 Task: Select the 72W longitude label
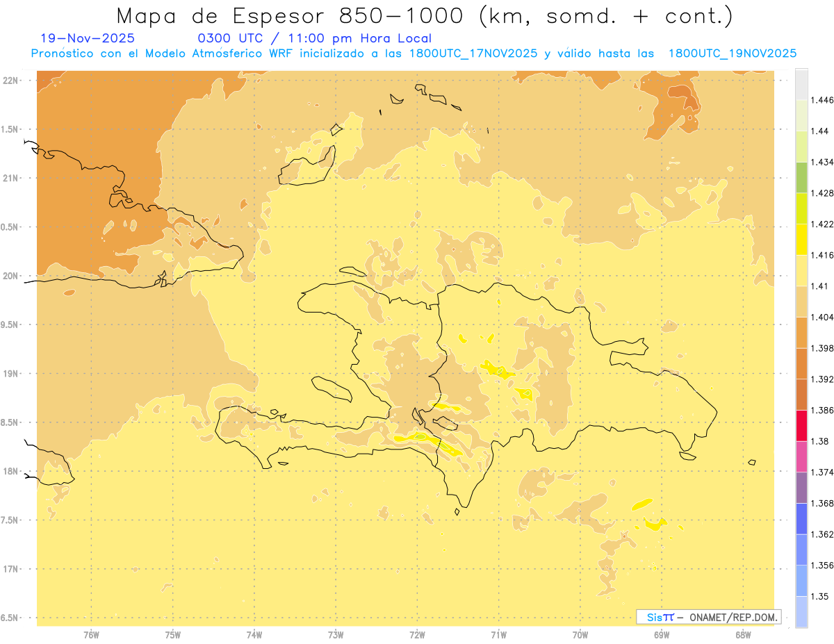point(417,634)
